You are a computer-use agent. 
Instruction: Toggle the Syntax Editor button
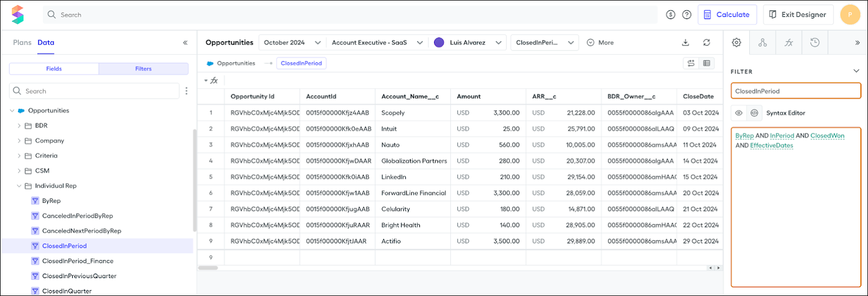pyautogui.click(x=754, y=113)
